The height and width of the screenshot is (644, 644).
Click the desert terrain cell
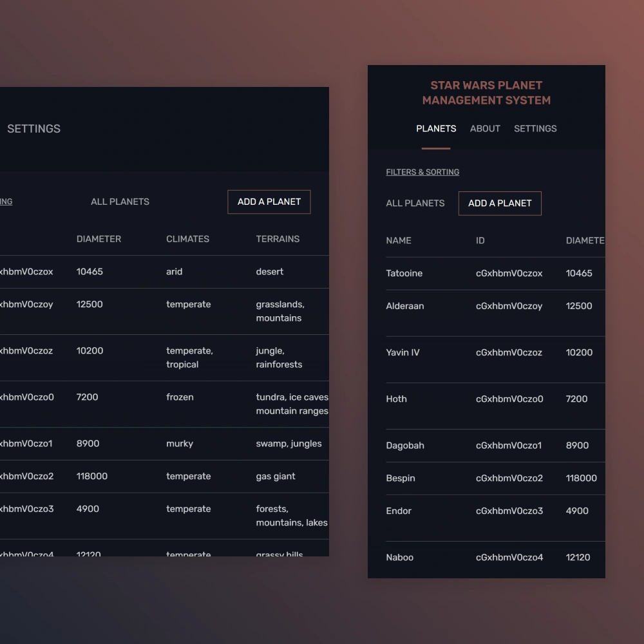click(x=269, y=272)
